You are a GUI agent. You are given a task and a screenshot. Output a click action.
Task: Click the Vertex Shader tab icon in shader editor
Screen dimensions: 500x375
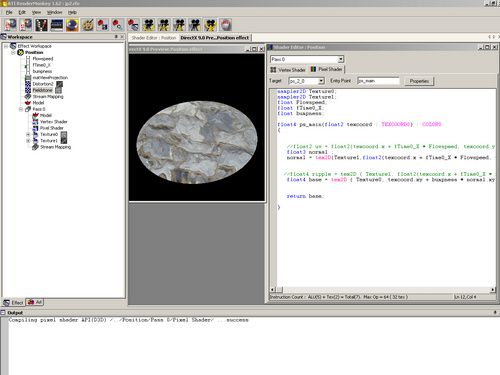[x=273, y=70]
